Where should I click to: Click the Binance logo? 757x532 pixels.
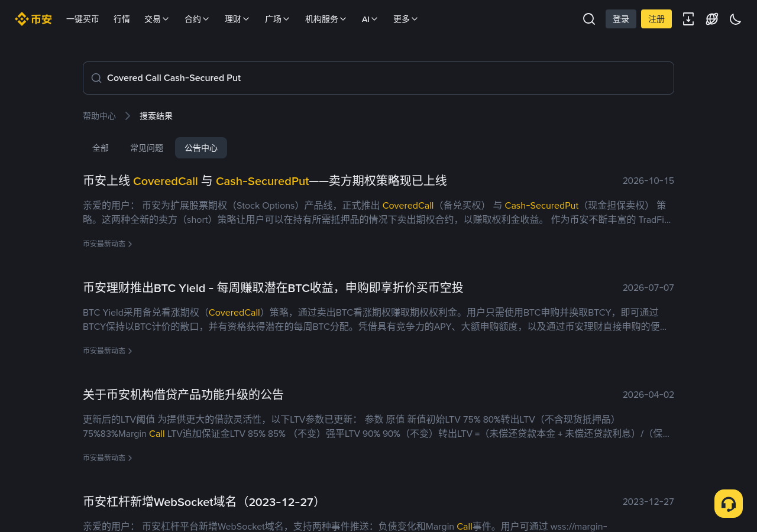(x=33, y=19)
